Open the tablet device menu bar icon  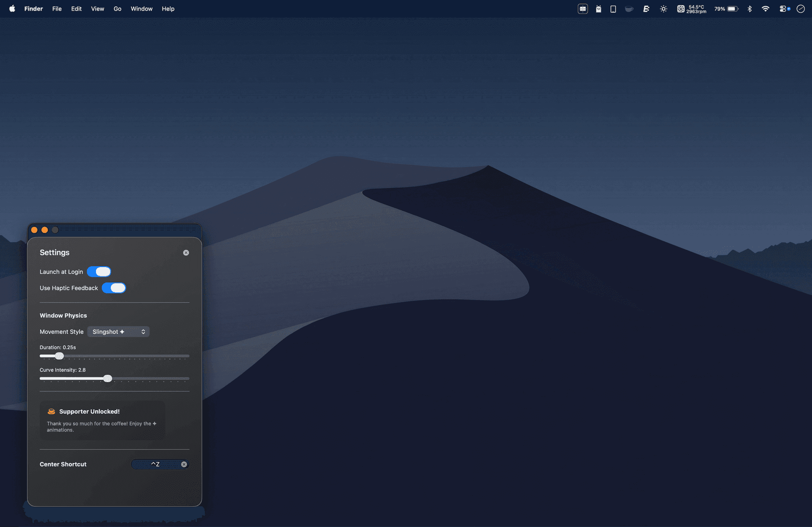pos(613,9)
